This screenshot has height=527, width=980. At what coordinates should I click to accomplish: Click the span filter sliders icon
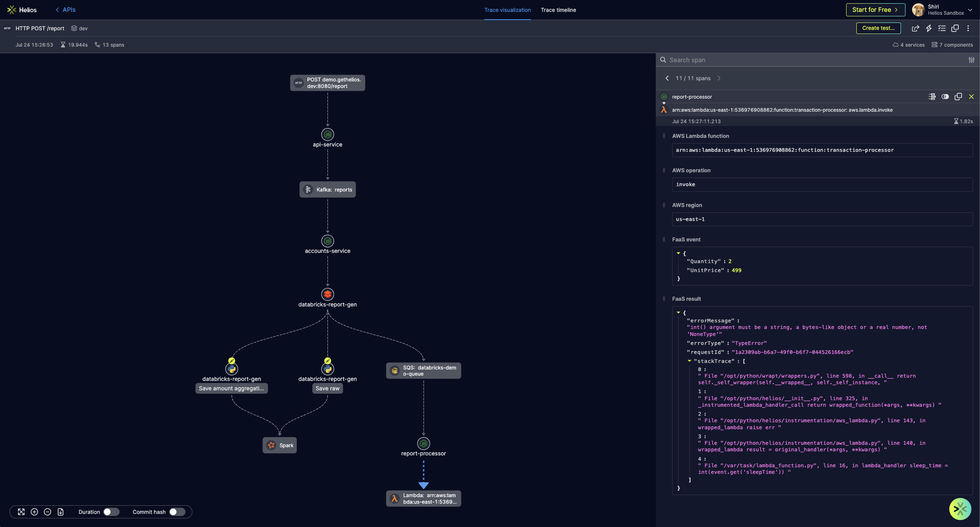tap(971, 60)
